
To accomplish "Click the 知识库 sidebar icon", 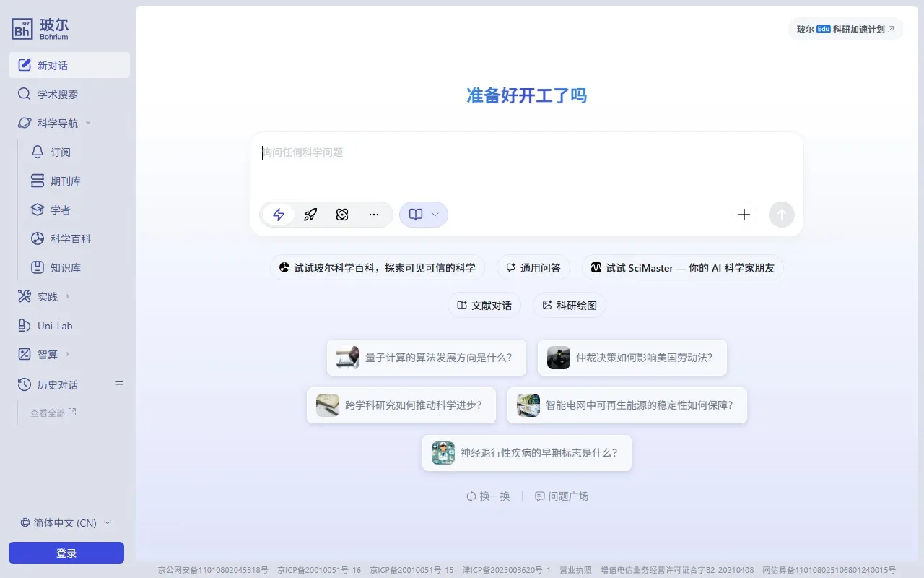I will pos(64,267).
